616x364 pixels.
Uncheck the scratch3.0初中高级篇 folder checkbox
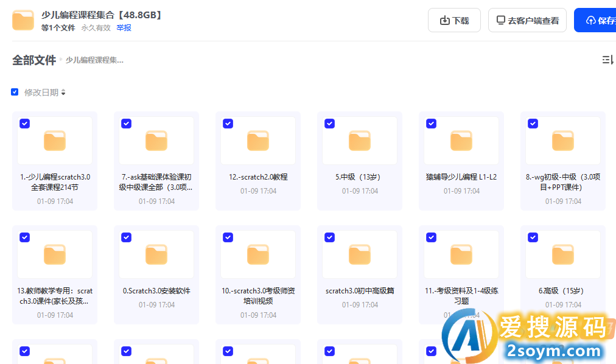(329, 237)
